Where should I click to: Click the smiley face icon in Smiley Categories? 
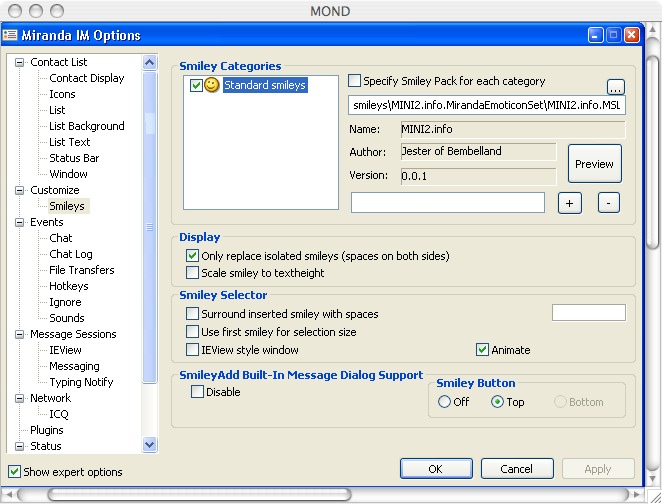tap(212, 86)
